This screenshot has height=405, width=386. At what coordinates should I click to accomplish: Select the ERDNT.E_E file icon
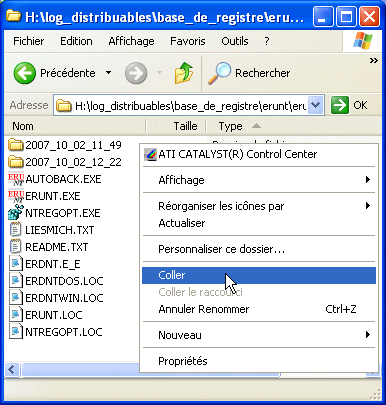point(15,264)
